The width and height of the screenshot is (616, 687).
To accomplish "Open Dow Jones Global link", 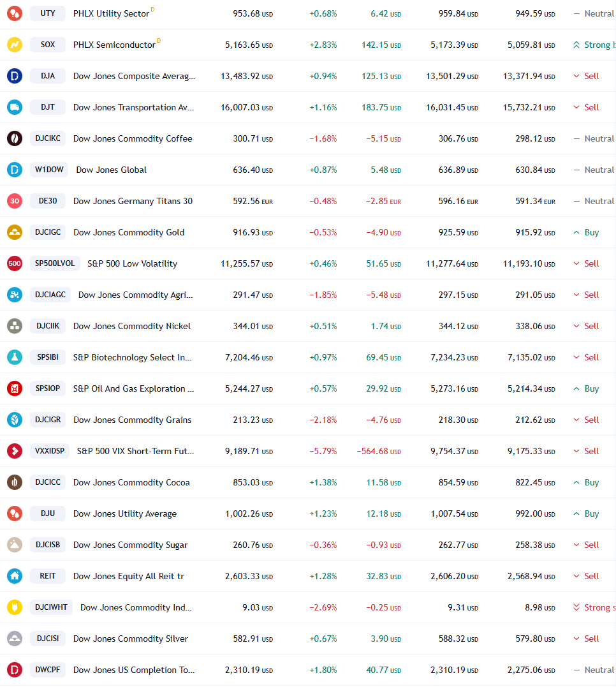I will click(x=112, y=170).
